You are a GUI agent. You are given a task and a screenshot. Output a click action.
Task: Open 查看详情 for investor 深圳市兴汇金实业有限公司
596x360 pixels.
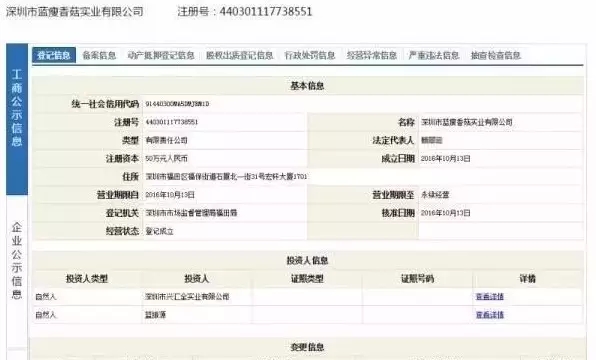490,297
